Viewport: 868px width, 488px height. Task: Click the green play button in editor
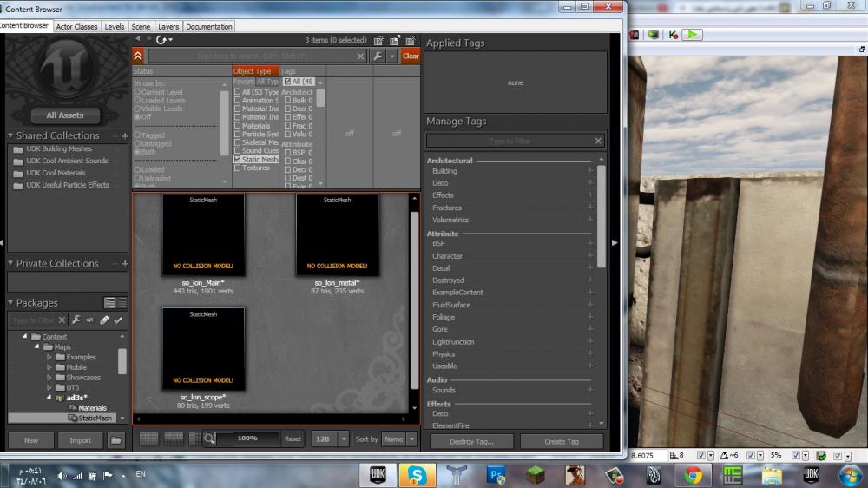(692, 35)
